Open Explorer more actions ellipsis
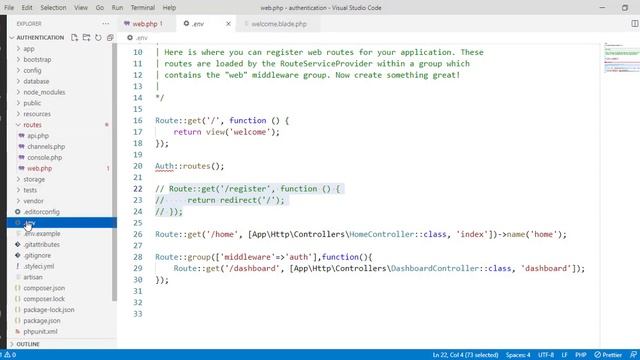The width and height of the screenshot is (640, 360). tap(106, 24)
